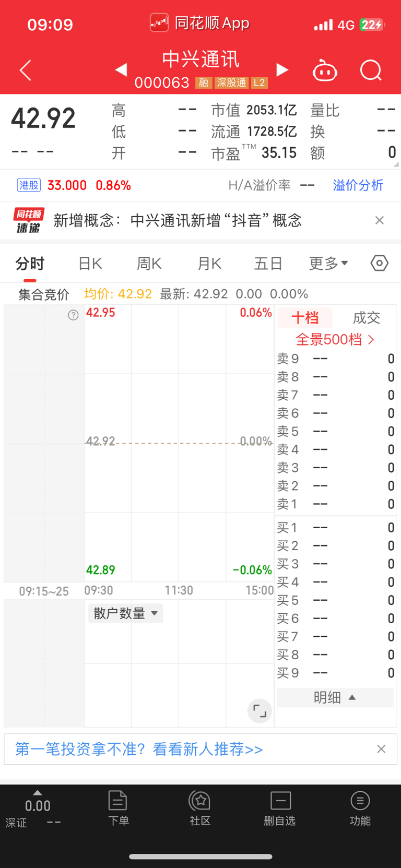Tap the 0.86% Hong Kong change
Image resolution: width=401 pixels, height=868 pixels.
[113, 185]
